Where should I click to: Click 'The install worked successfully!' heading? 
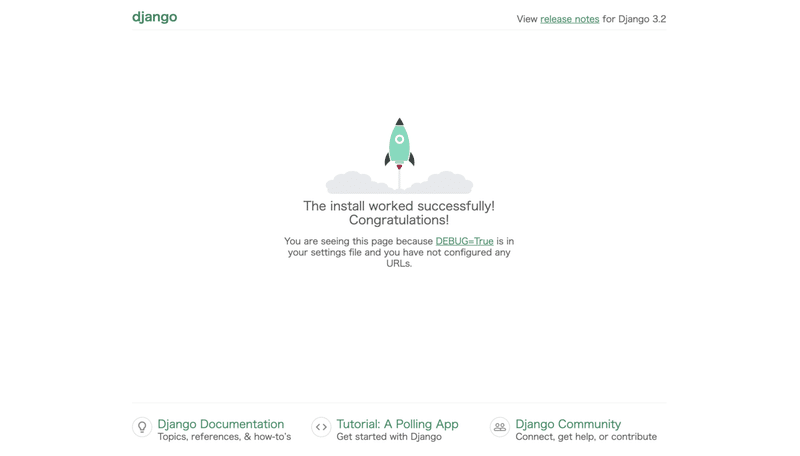point(399,206)
